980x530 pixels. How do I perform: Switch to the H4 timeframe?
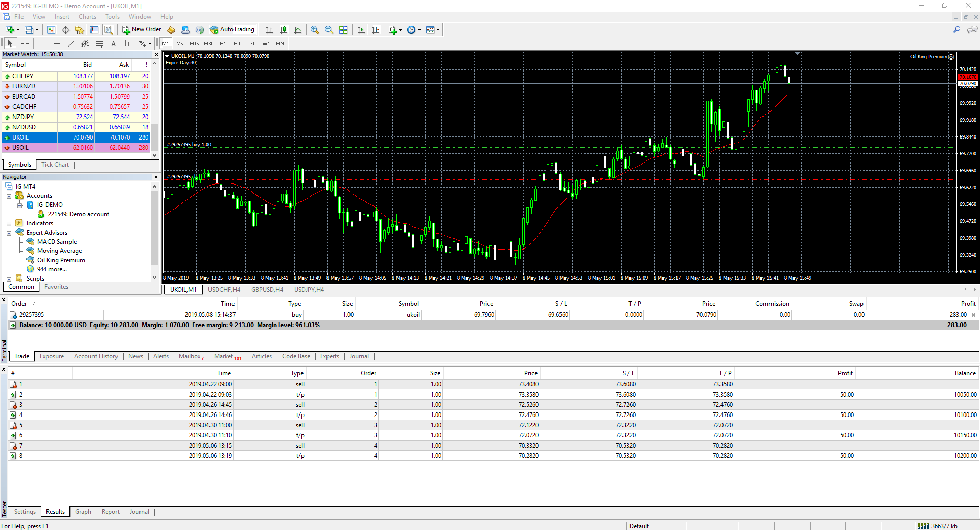pos(237,44)
